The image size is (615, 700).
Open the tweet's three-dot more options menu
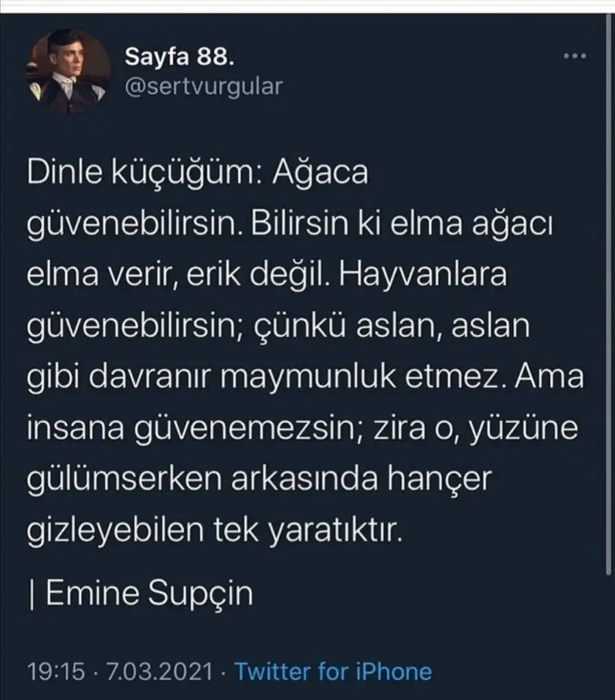pyautogui.click(x=575, y=56)
